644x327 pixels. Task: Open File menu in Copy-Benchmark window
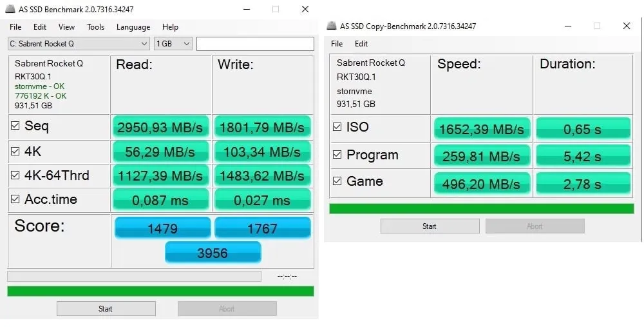[336, 44]
